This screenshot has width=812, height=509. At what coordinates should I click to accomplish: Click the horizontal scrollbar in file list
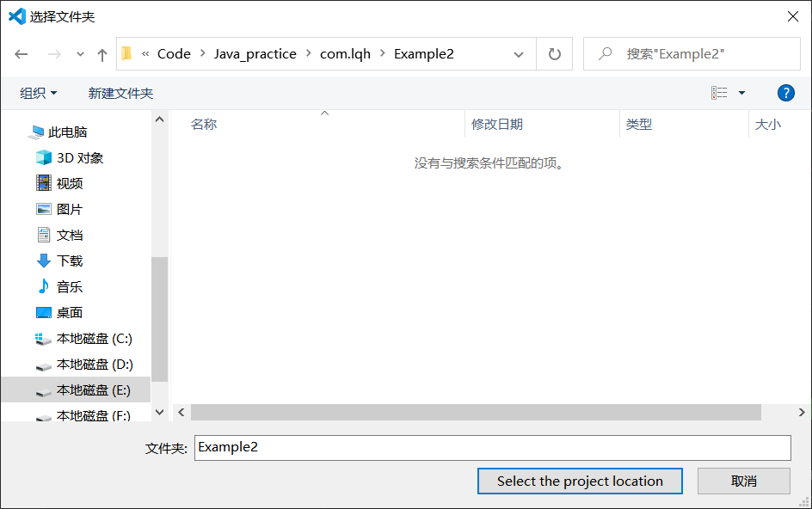click(475, 413)
